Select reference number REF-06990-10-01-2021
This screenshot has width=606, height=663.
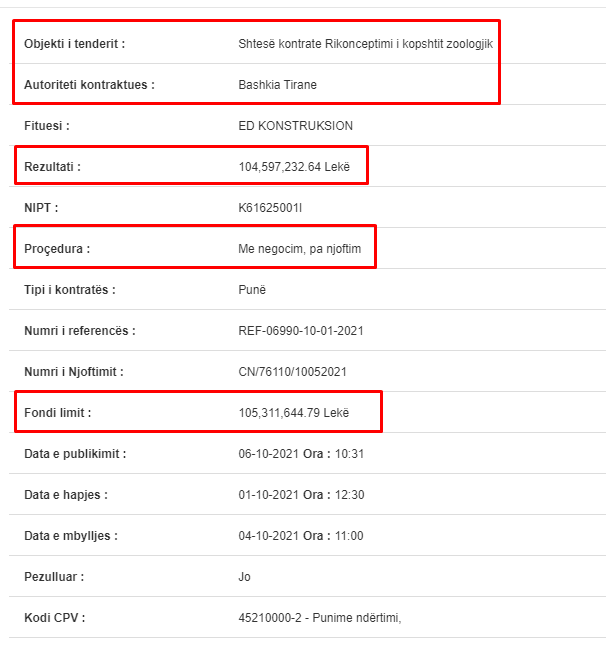pyautogui.click(x=301, y=331)
